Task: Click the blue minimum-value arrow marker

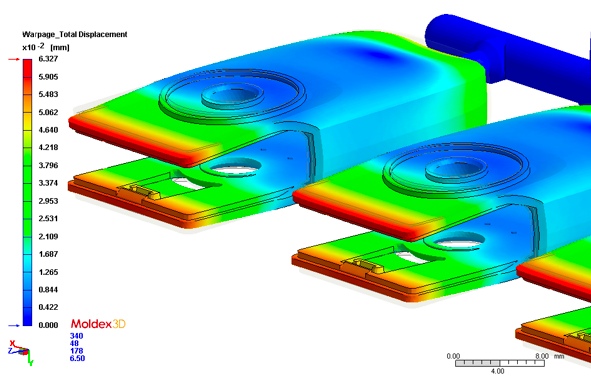Action: coord(14,326)
